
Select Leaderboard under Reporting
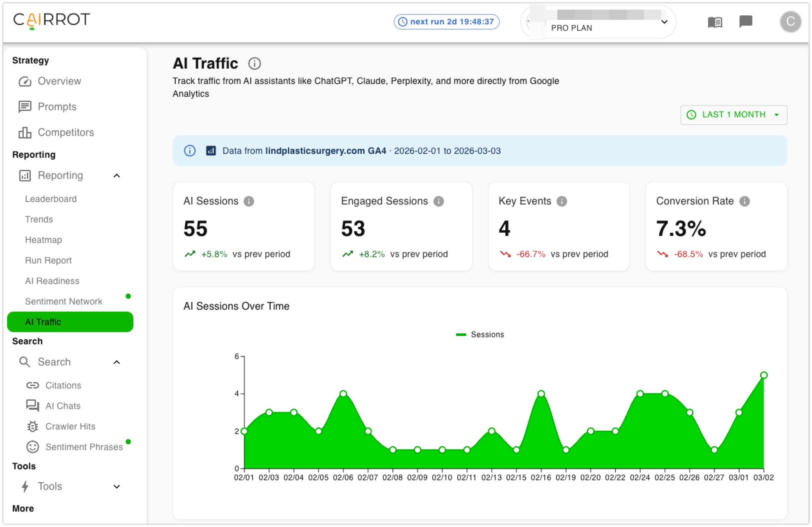pyautogui.click(x=51, y=199)
